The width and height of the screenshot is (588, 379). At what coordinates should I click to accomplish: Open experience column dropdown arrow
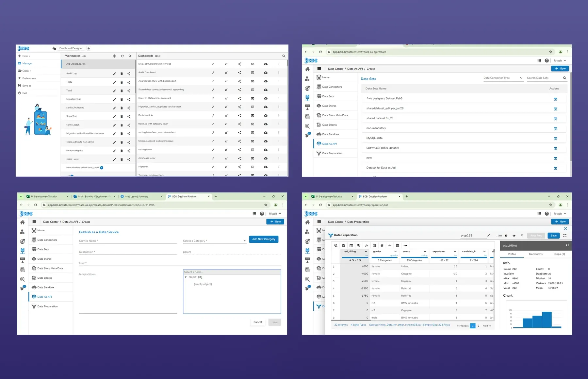[x=454, y=252]
